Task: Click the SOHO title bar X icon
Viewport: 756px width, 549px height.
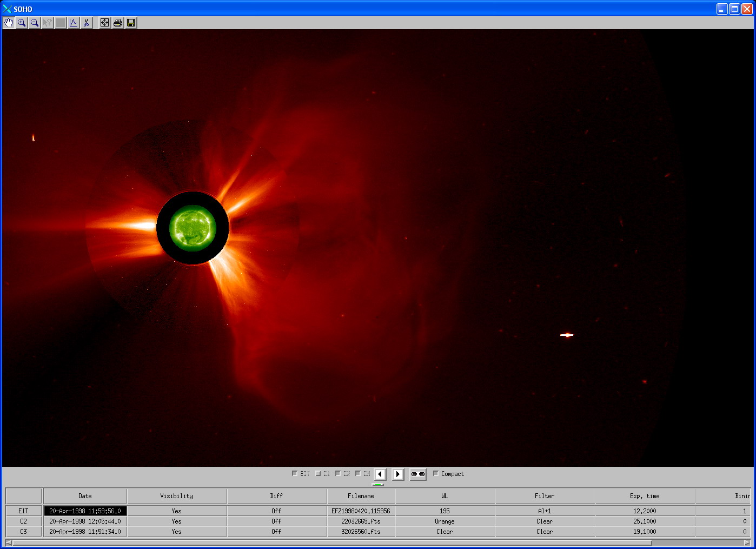Action: [x=7, y=9]
